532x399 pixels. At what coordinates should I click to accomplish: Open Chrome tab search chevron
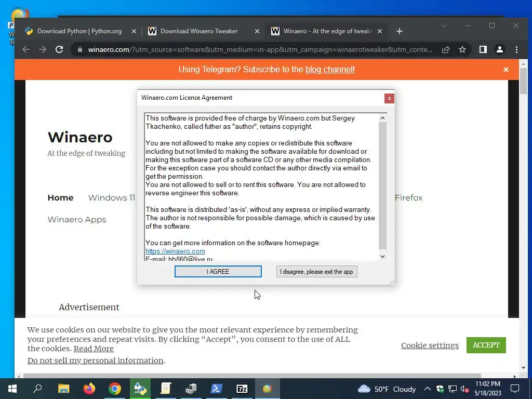(x=444, y=25)
